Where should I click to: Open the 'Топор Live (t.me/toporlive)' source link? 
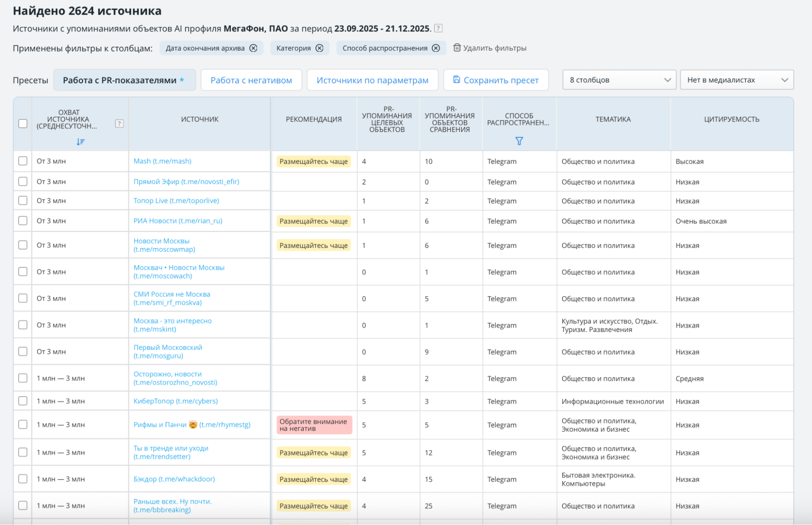point(176,201)
